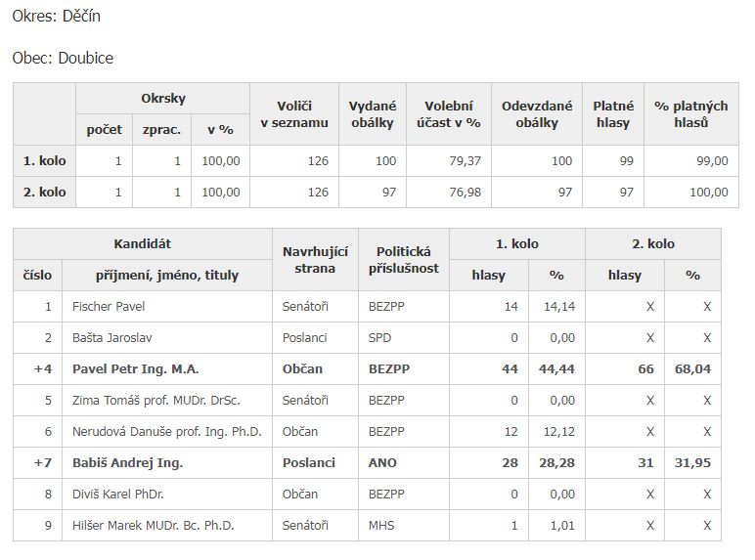The width and height of the screenshot is (755, 560).
Task: Click the Obec: Doubice heading text
Action: [x=63, y=58]
